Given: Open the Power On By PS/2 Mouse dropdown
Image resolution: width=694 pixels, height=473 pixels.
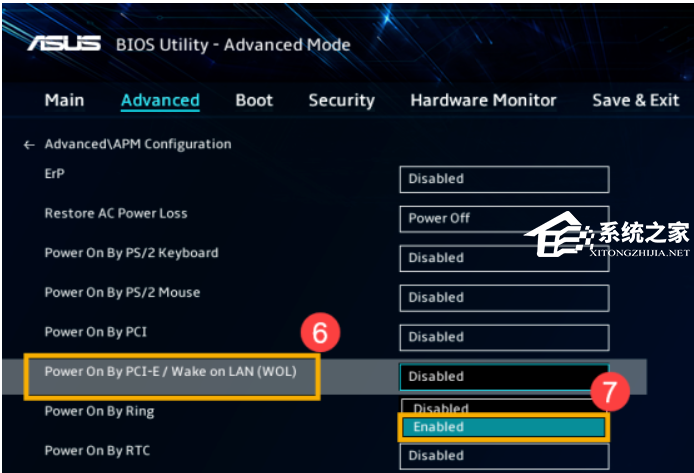Looking at the screenshot, I should pos(504,297).
